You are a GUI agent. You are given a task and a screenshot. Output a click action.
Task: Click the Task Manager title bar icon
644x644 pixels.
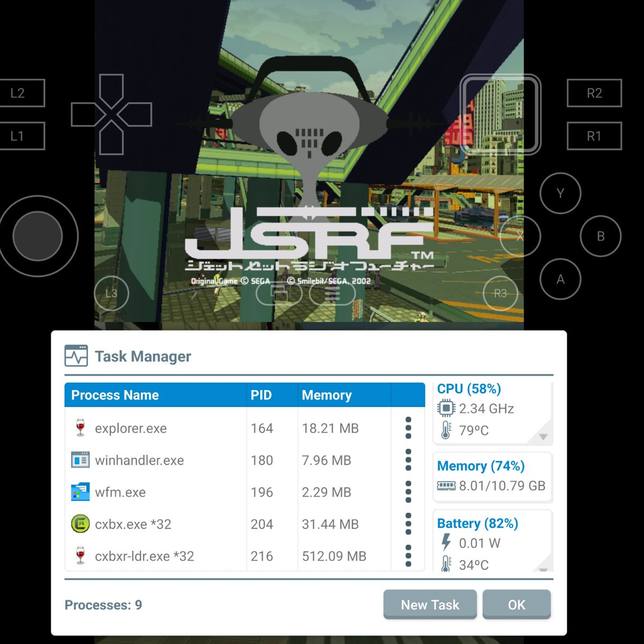click(x=76, y=356)
